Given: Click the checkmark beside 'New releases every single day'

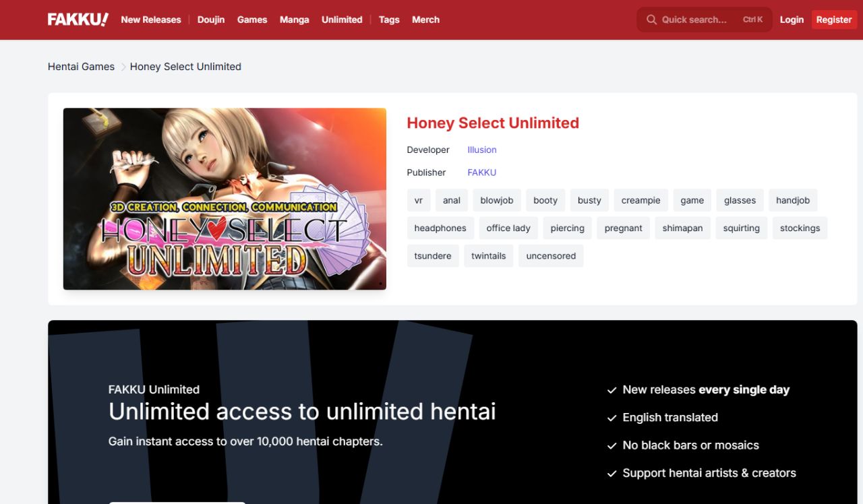Looking at the screenshot, I should [612, 390].
